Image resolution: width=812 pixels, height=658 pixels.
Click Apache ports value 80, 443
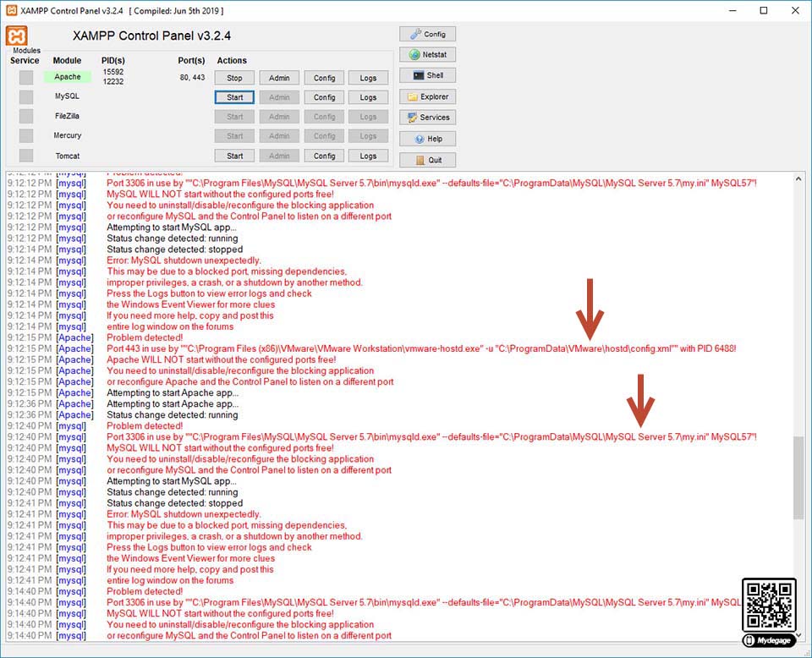[192, 77]
